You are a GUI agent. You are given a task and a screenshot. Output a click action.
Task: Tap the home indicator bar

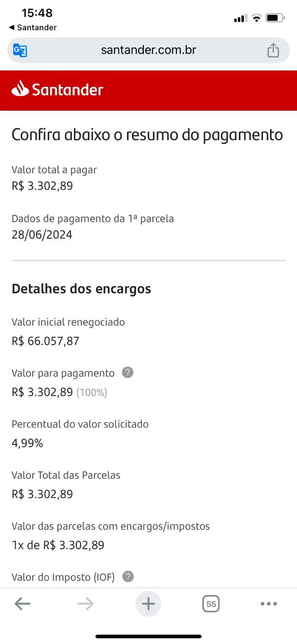(x=148, y=636)
